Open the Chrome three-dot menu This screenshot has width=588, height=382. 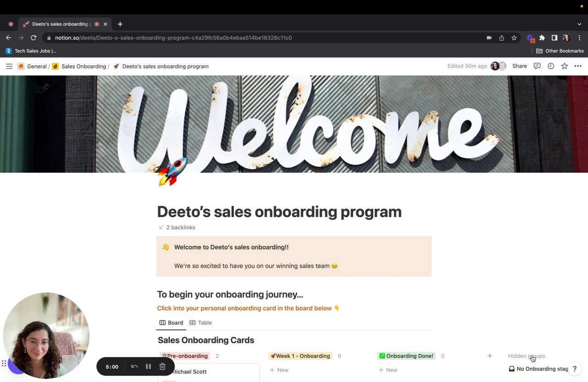(579, 38)
